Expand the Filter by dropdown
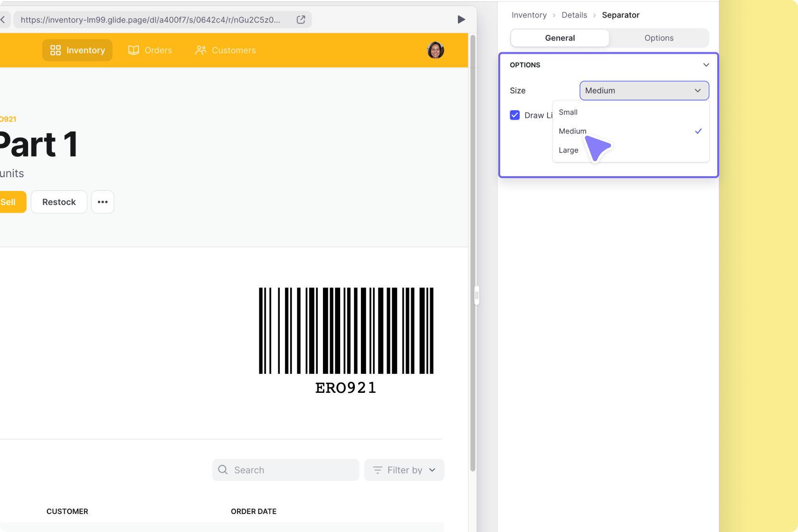798x532 pixels. tap(404, 470)
